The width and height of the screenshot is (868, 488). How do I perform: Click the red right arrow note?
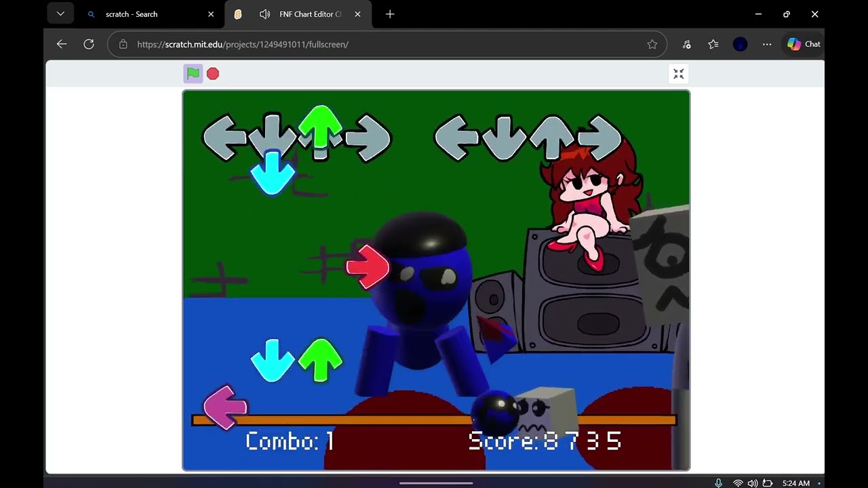(x=368, y=266)
